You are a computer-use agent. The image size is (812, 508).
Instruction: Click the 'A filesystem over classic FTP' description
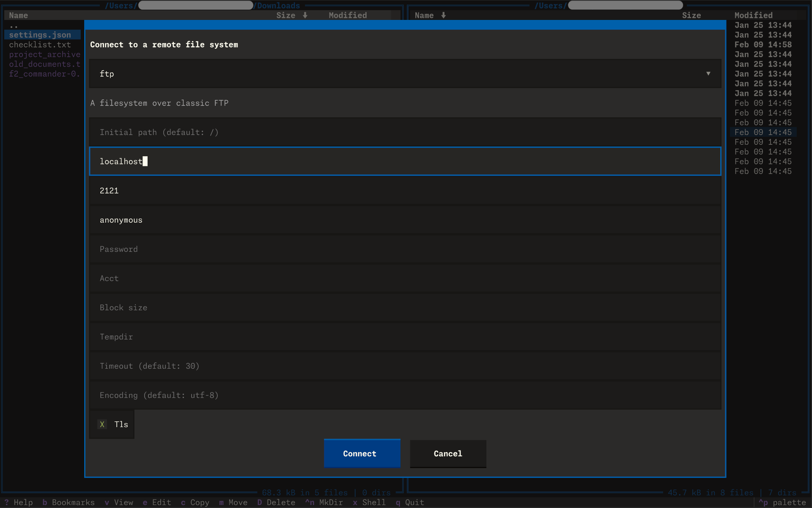(159, 103)
